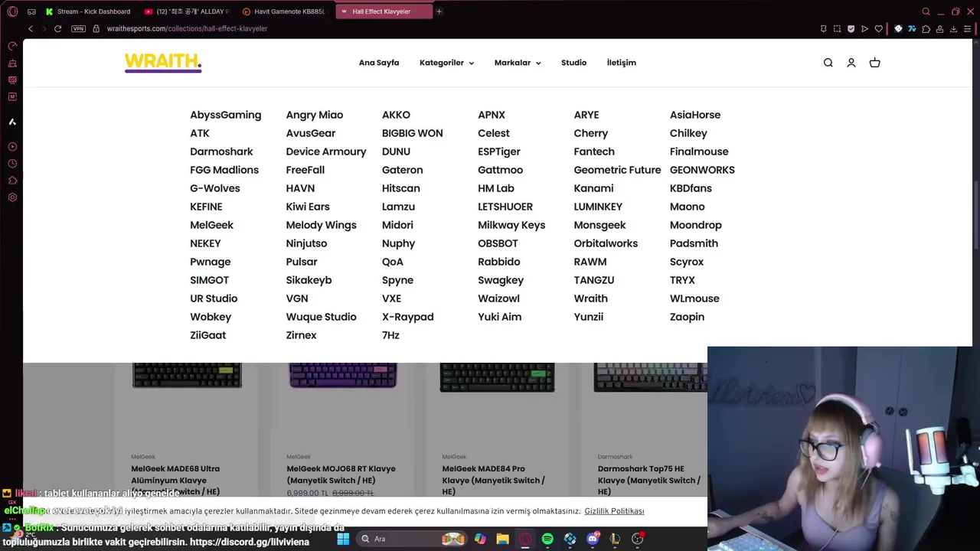
Task: Click the snapshot capture icon in toolbar
Action: [837, 28]
